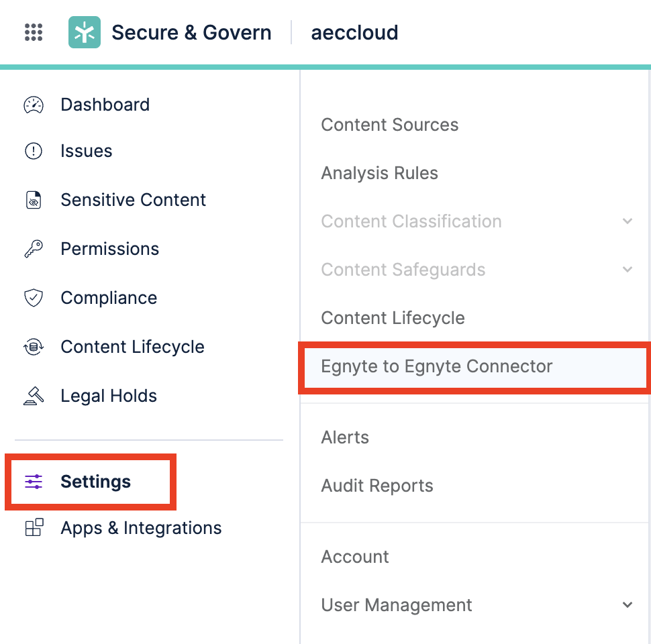Select the Dashboard speedometer icon

(x=33, y=105)
